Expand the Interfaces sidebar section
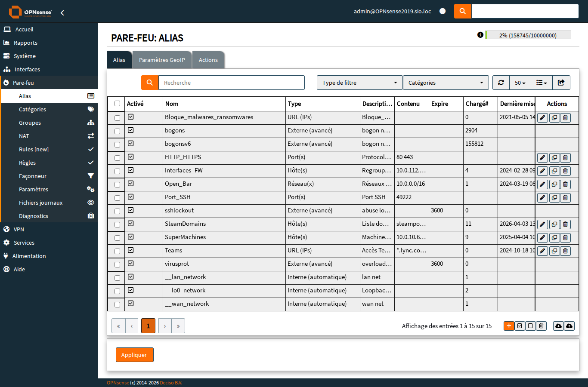The height and width of the screenshot is (387, 588). (x=49, y=69)
